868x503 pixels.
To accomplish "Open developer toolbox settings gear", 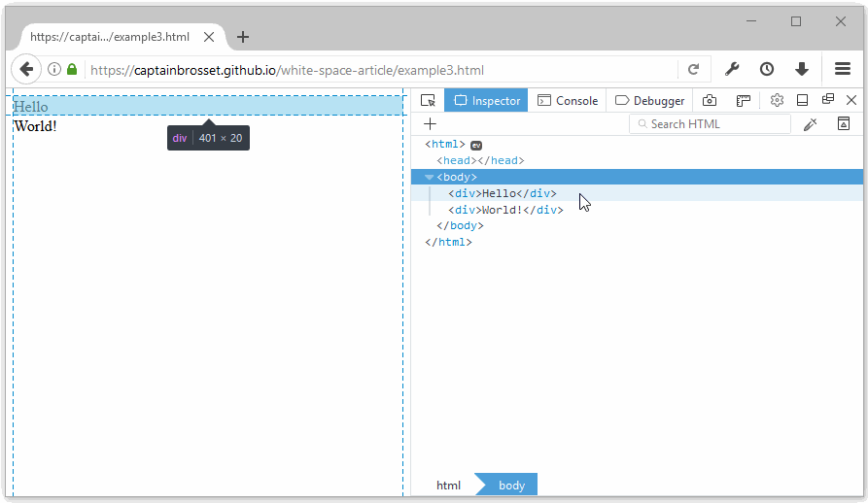I will click(777, 100).
